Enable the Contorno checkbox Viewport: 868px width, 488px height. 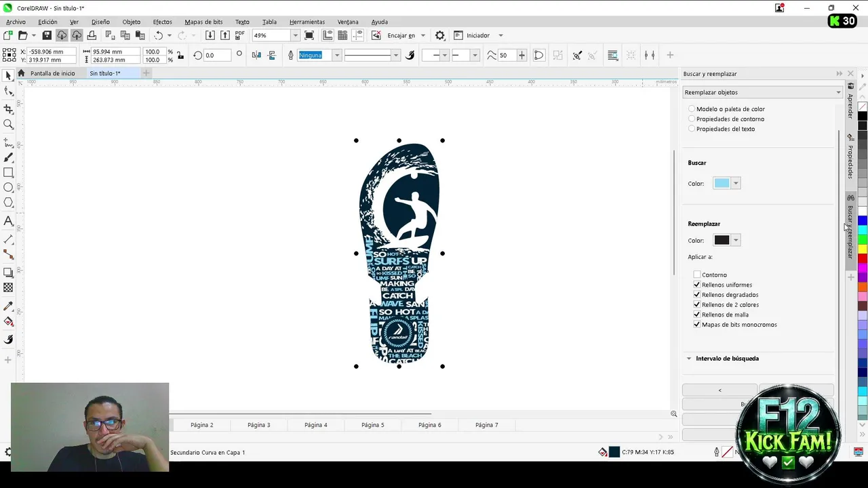696,274
